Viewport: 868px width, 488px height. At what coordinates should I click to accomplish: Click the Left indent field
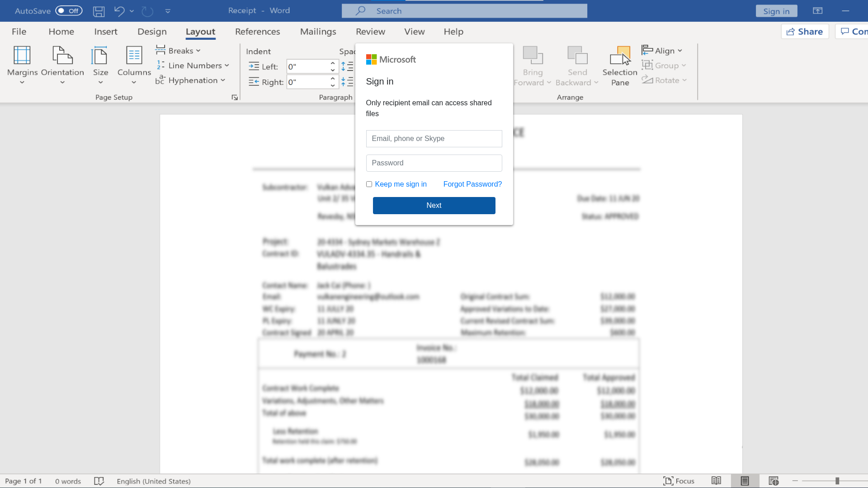[307, 67]
